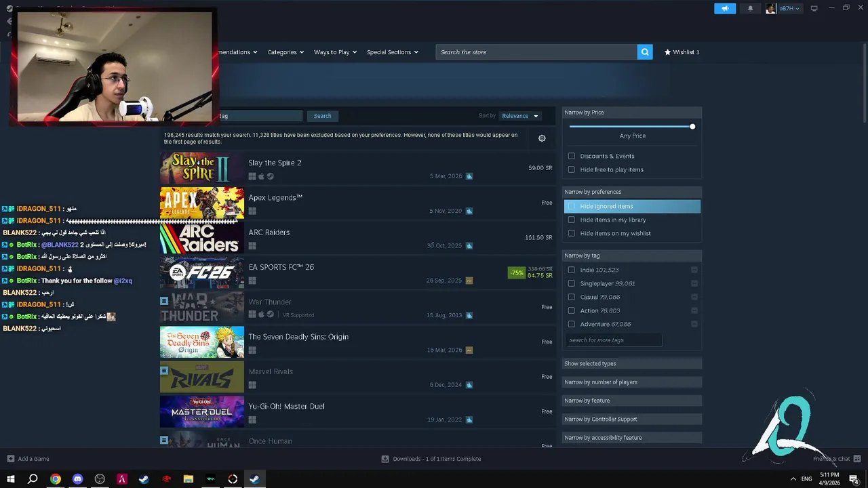The height and width of the screenshot is (488, 868).
Task: Check Hide free to play items
Action: 571,169
